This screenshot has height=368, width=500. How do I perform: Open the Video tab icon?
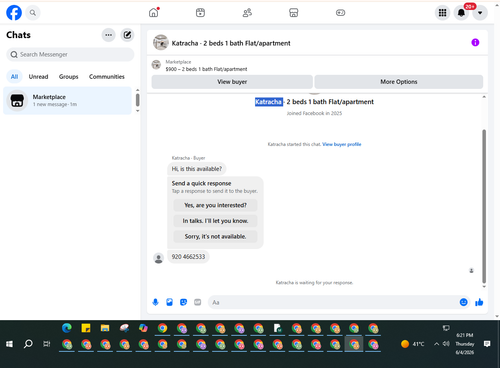click(x=200, y=13)
